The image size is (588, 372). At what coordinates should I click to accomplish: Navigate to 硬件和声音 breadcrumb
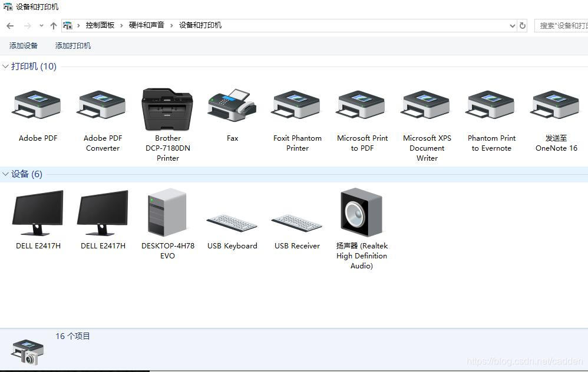click(x=146, y=25)
